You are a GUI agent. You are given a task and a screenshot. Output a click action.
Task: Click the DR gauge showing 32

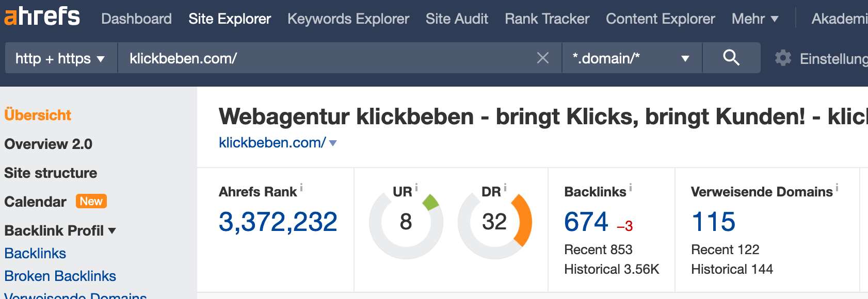click(x=494, y=222)
